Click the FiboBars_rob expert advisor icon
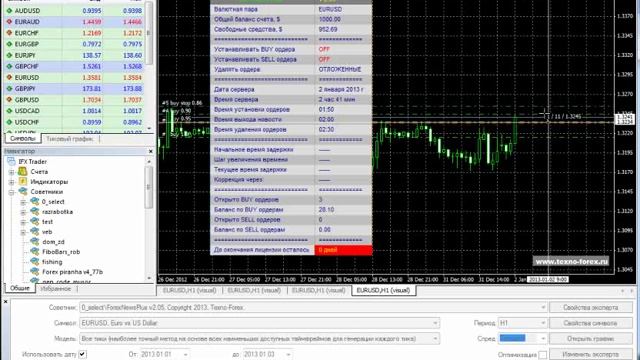The width and height of the screenshot is (640, 360). [35, 251]
